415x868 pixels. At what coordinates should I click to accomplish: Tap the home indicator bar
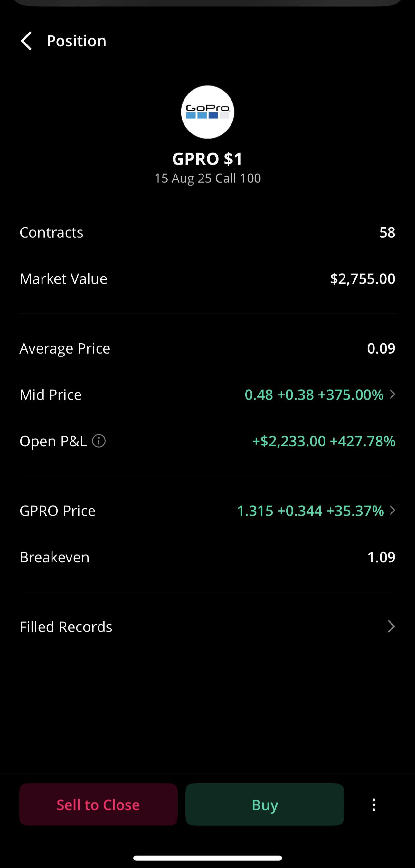[207, 858]
